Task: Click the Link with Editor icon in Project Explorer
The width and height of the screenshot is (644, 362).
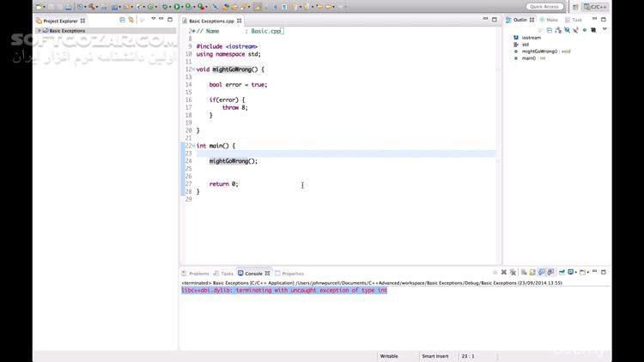Action: tap(131, 19)
